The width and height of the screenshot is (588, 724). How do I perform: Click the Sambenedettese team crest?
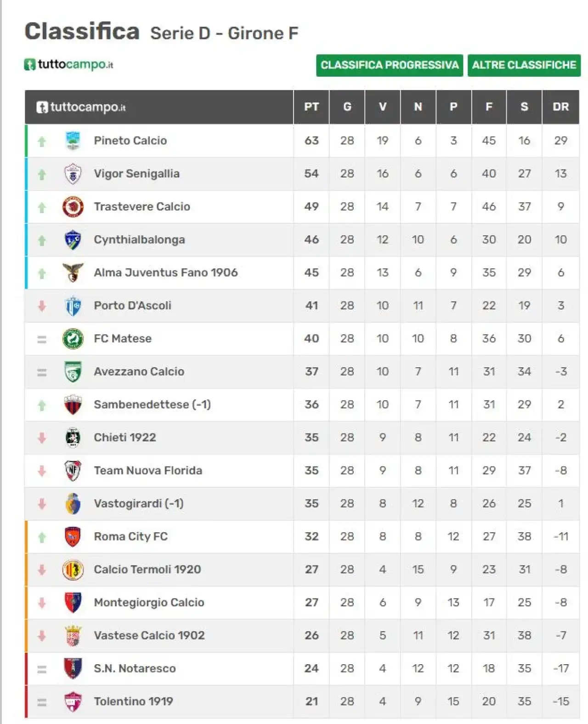tap(73, 405)
